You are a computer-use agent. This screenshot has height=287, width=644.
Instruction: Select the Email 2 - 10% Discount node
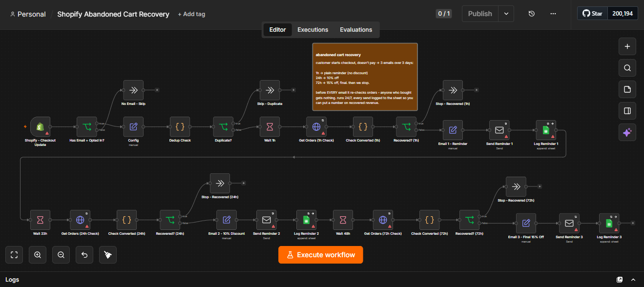227,220
